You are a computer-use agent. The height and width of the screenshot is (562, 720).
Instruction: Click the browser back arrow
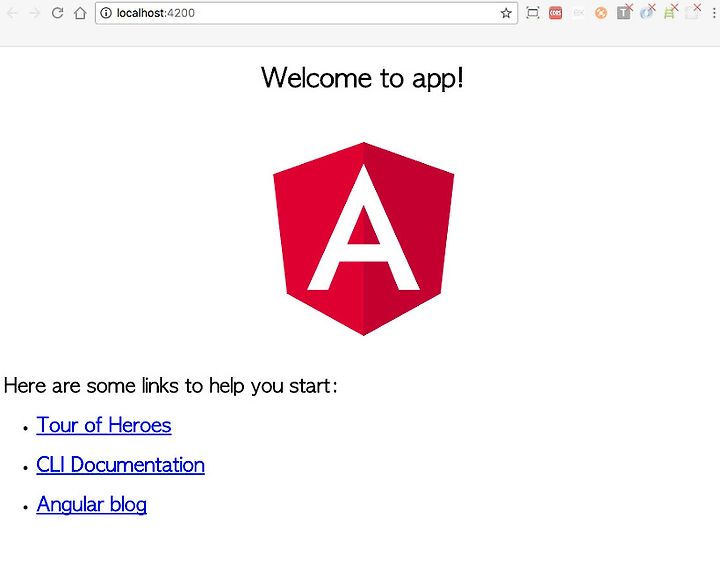point(12,13)
